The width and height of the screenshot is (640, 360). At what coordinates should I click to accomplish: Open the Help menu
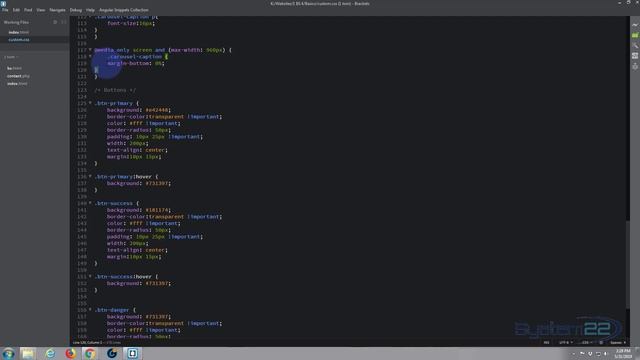coord(90,10)
